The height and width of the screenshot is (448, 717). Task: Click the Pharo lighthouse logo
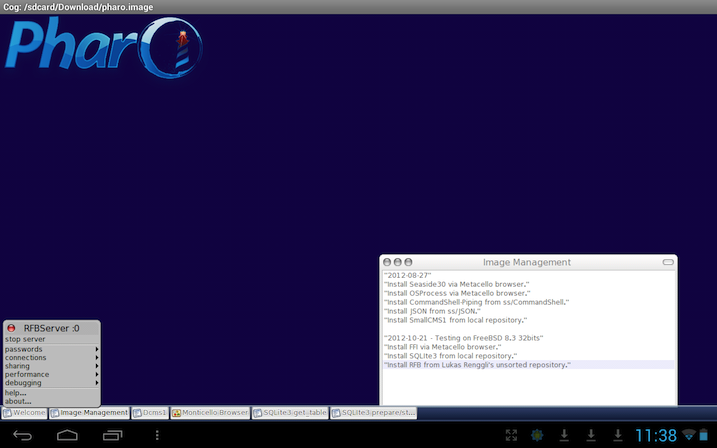click(104, 47)
